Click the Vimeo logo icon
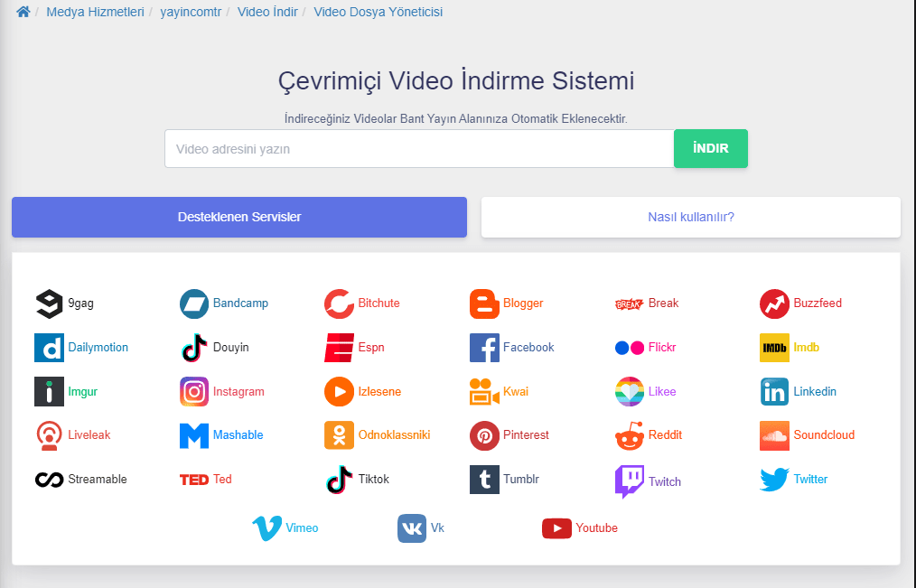 coord(267,528)
